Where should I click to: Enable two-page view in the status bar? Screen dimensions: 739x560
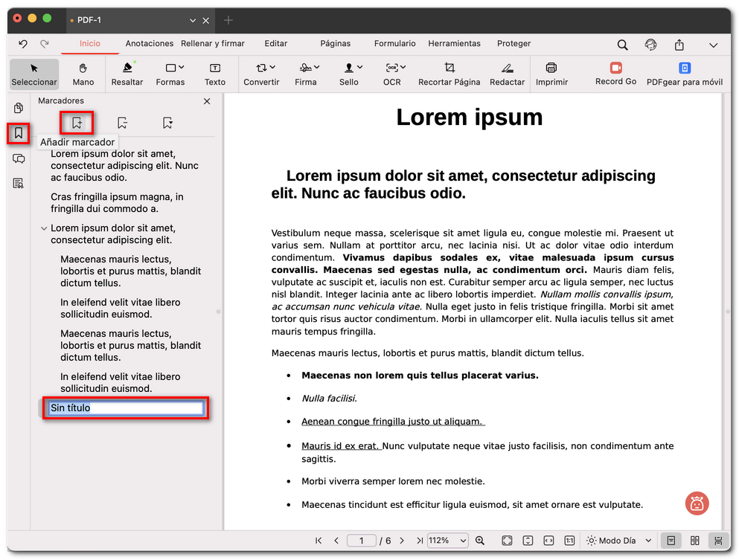pyautogui.click(x=694, y=541)
